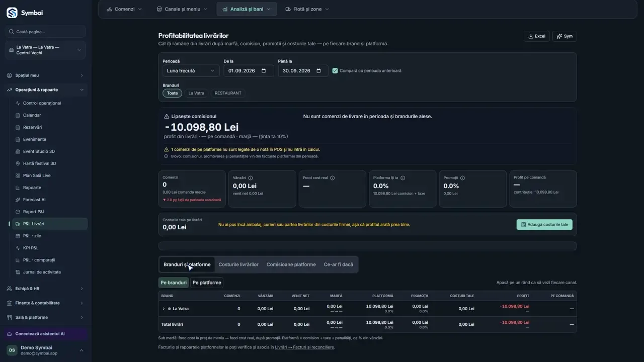Open the Livrări → Facturi și reconciliere link
Image resolution: width=644 pixels, height=362 pixels.
click(x=304, y=347)
